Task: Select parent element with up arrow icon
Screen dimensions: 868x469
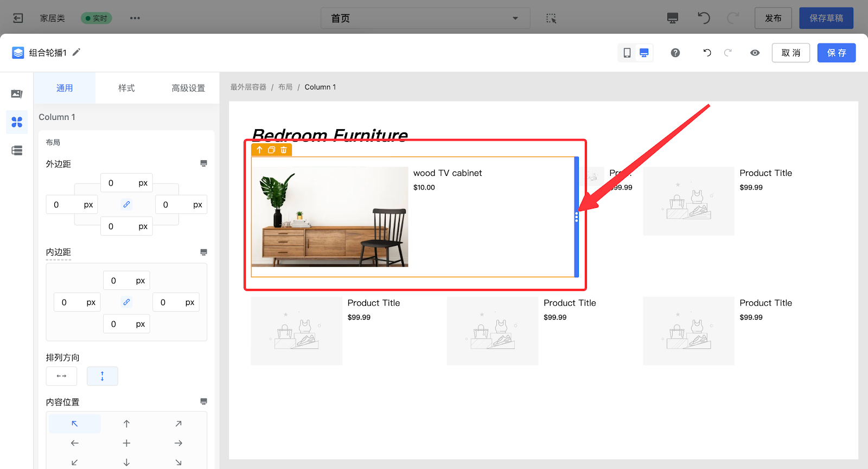Action: tap(259, 150)
